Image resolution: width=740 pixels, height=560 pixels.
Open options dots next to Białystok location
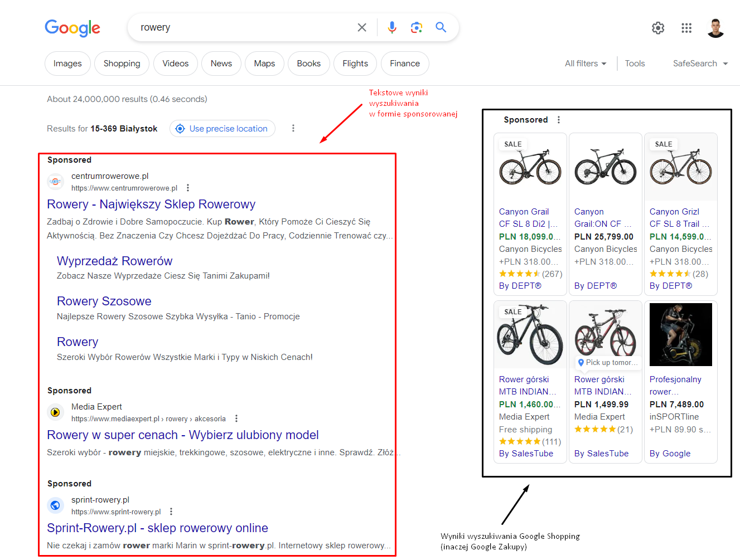point(293,128)
